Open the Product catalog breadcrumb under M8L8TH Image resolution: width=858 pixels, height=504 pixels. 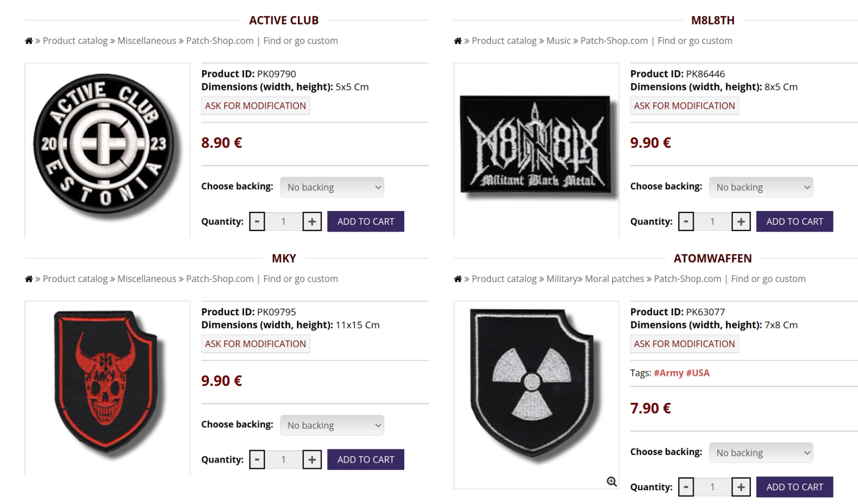coord(505,40)
